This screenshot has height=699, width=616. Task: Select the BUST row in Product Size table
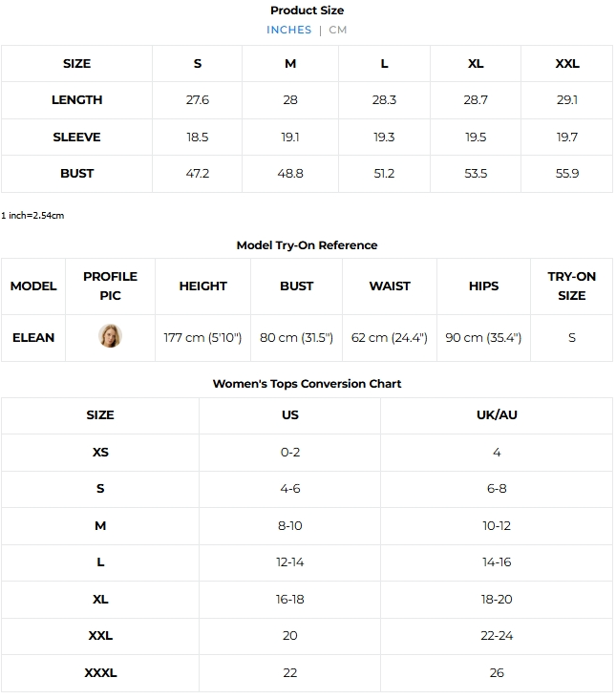(76, 174)
